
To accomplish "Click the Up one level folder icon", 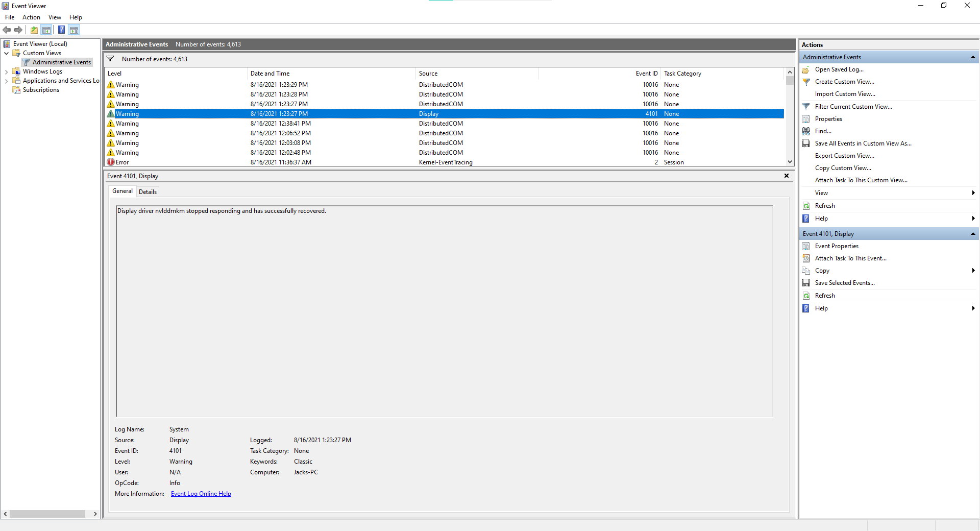I will coord(34,30).
